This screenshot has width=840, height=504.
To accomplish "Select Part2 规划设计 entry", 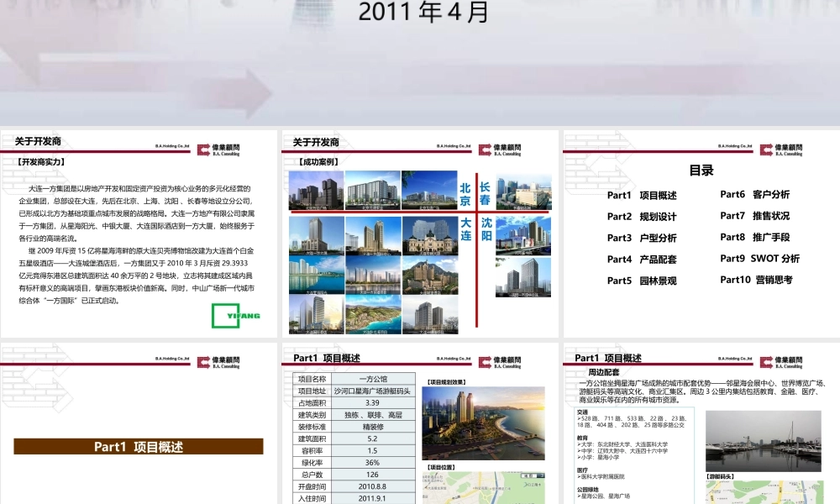I will click(x=642, y=217).
